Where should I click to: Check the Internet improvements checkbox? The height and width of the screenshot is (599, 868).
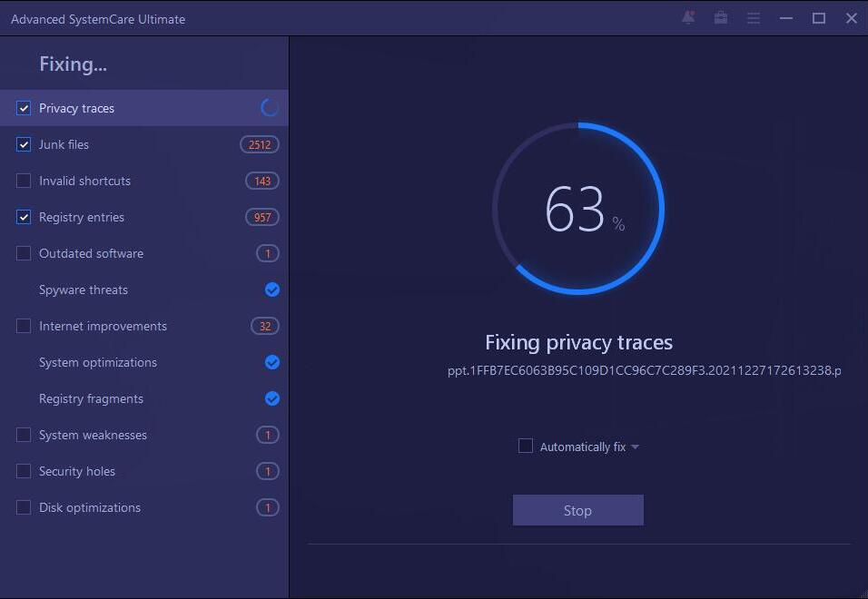pyautogui.click(x=24, y=327)
